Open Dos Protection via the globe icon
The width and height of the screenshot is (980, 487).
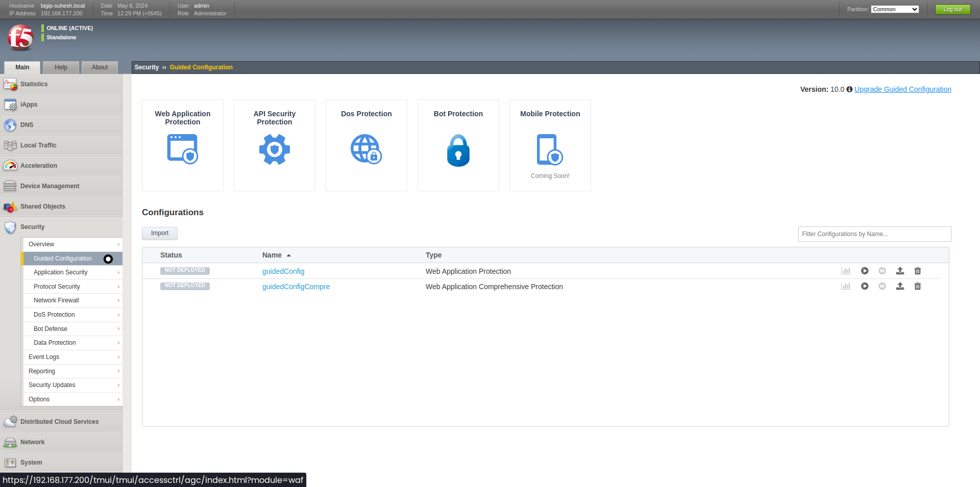366,149
